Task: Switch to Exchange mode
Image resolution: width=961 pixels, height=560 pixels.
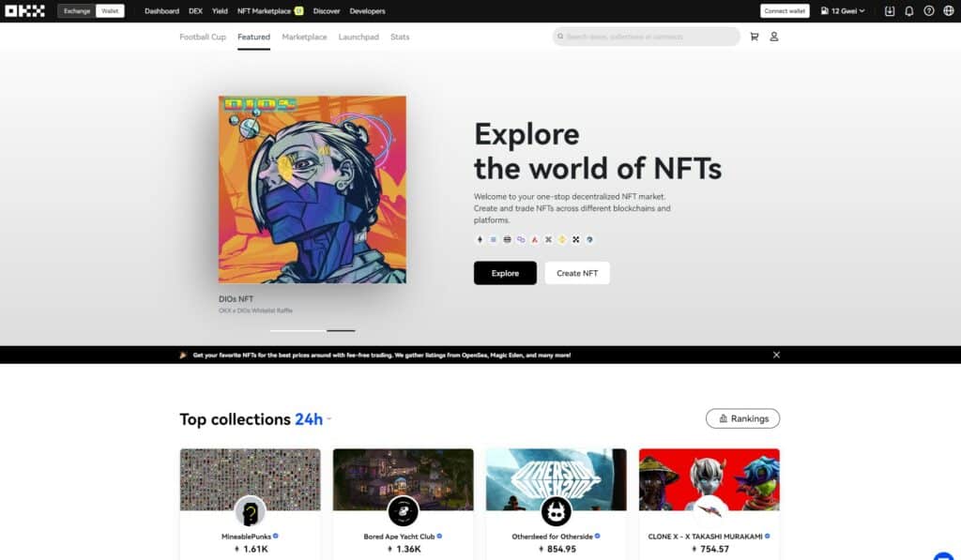Action: coord(77,11)
